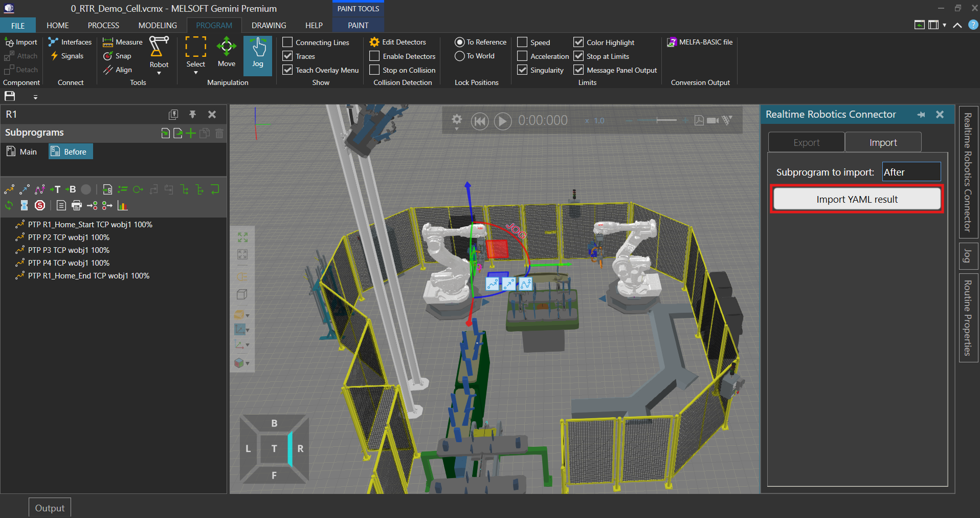The height and width of the screenshot is (518, 980).
Task: Check Stop on Collision
Action: [x=375, y=70]
